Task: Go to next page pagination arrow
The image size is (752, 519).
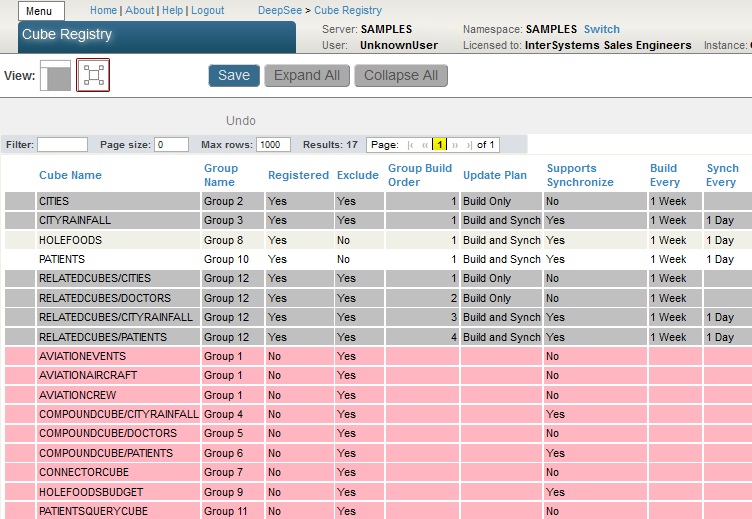Action: tap(453, 145)
